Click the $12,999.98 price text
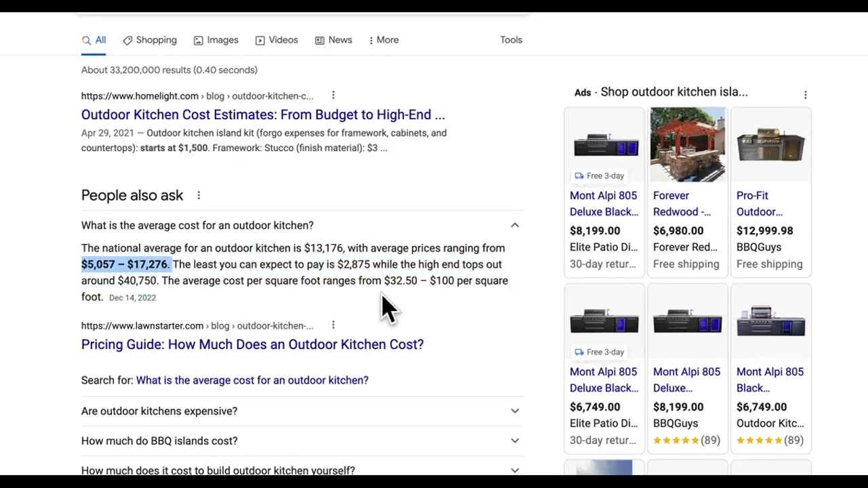 [765, 230]
